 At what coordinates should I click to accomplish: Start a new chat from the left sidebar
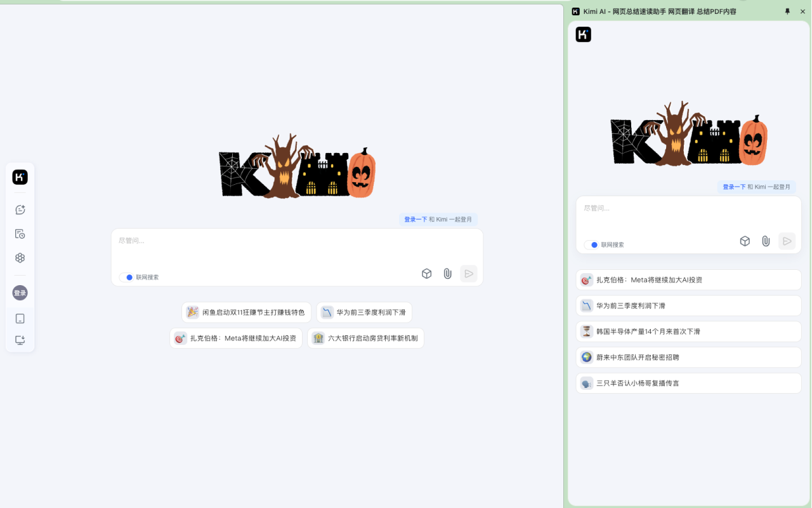coord(20,210)
